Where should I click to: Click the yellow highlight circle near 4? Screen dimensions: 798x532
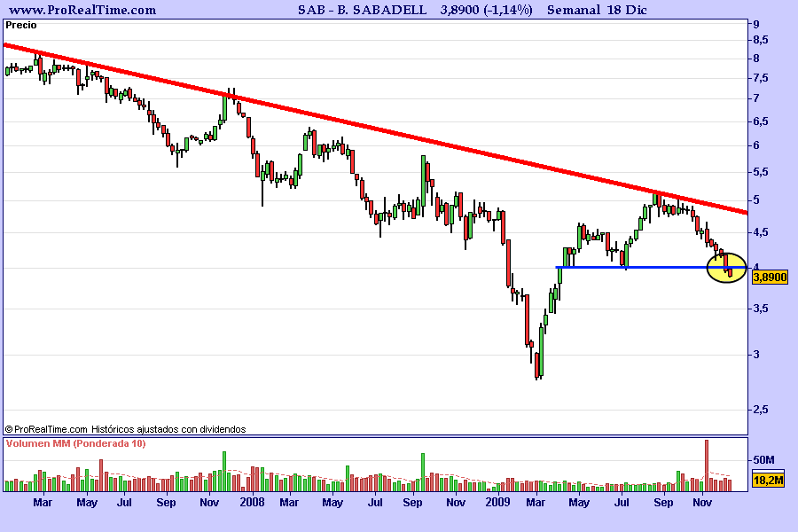click(x=727, y=268)
